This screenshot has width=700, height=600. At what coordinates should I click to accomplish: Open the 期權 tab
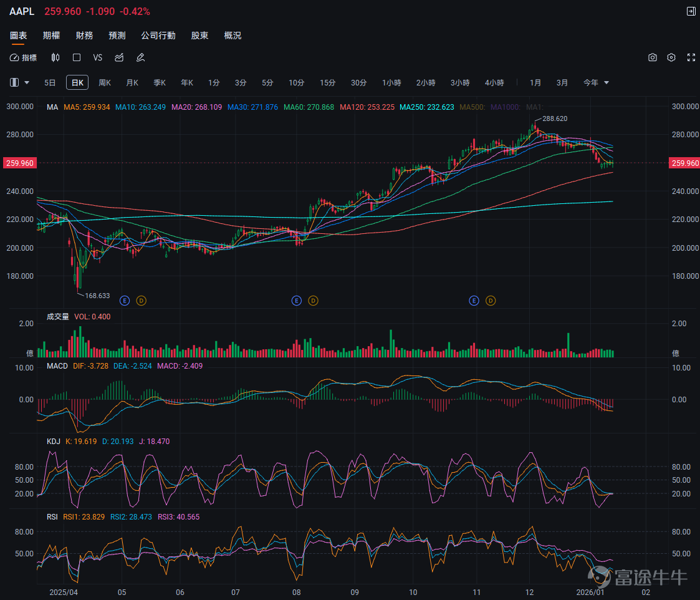[51, 36]
